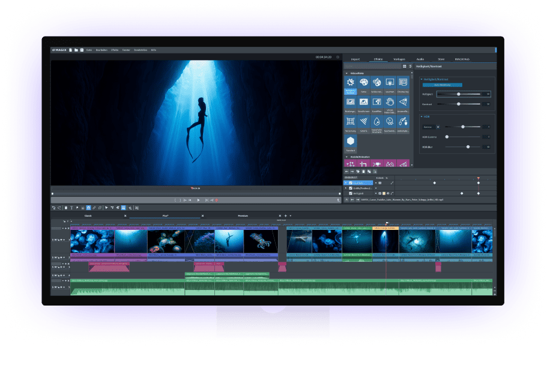547x392 pixels.
Task: Select the Schärfe effect icon
Action: [363, 121]
